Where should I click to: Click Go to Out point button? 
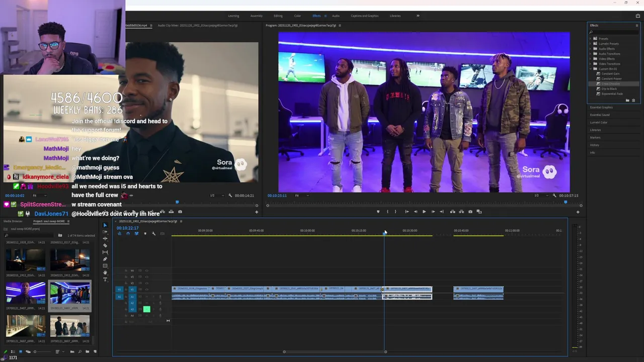pyautogui.click(x=442, y=212)
